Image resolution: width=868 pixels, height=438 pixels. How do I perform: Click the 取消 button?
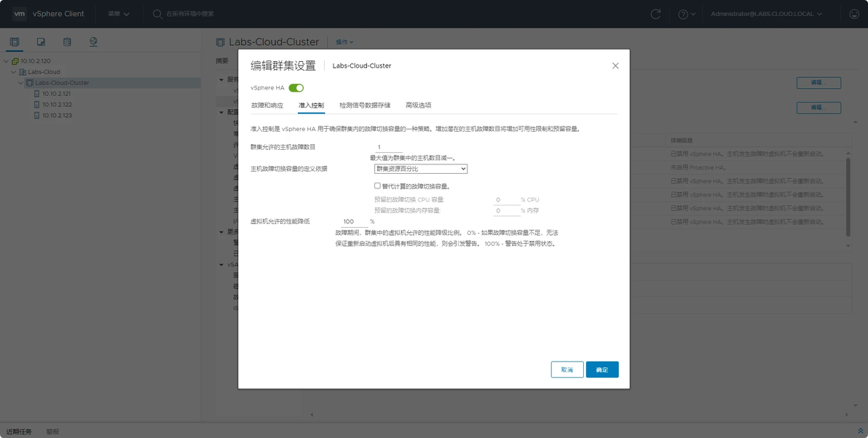(567, 370)
